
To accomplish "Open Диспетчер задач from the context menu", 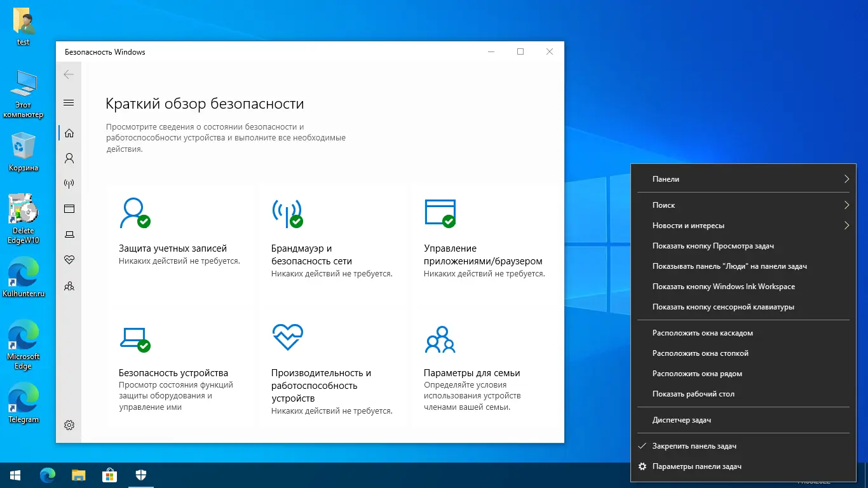I will tap(743, 420).
